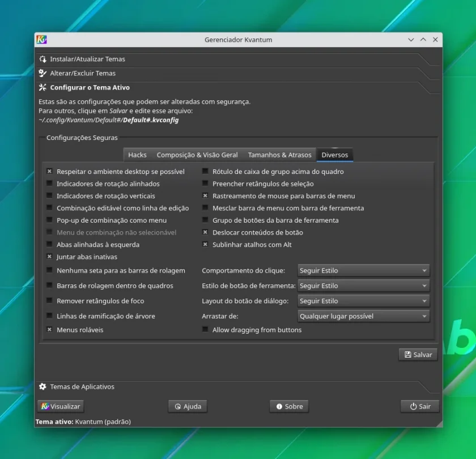Click the Kvantum logo icon in title bar
Viewport: 476px width, 459px height.
pyautogui.click(x=41, y=40)
